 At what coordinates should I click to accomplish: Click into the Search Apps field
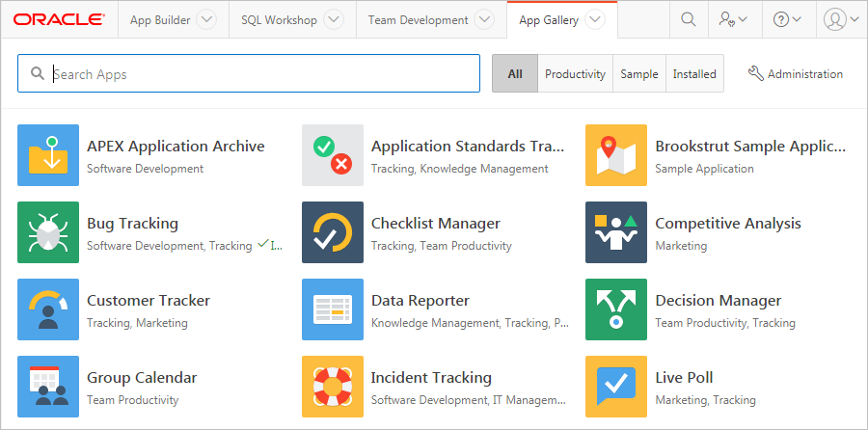[x=260, y=74]
